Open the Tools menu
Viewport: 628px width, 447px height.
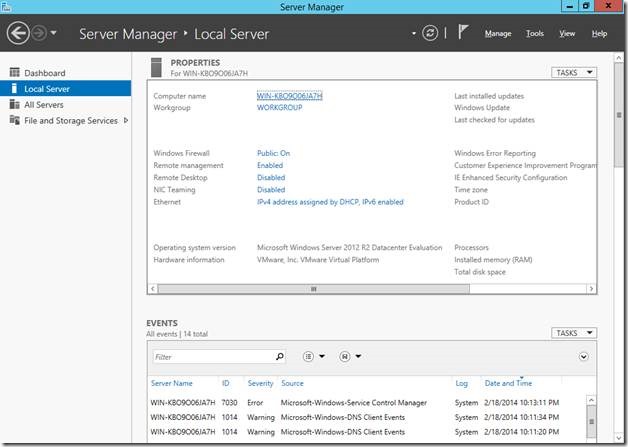535,34
